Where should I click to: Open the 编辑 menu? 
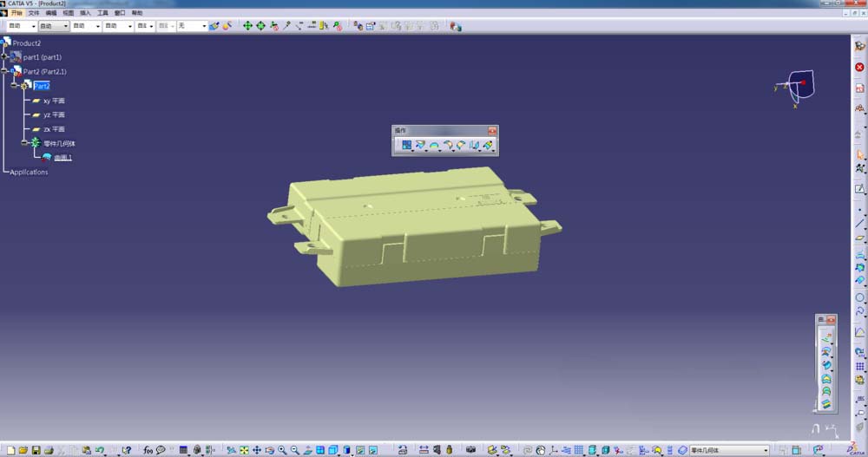coord(51,13)
